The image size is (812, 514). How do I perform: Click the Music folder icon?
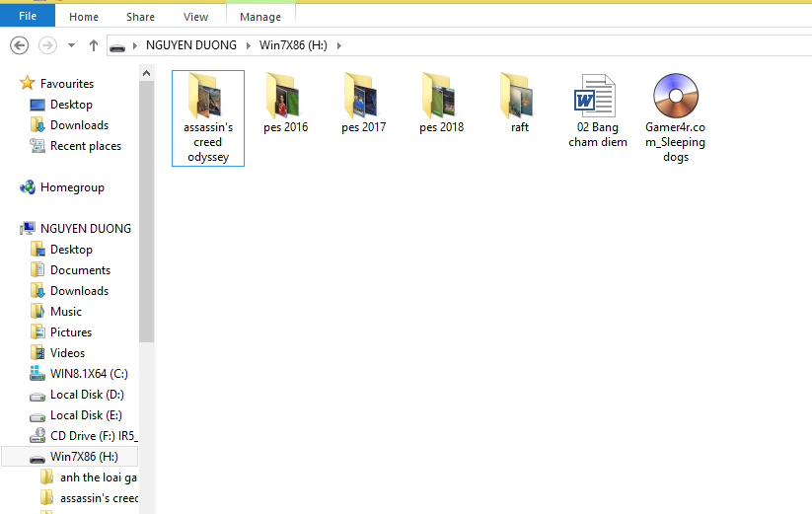pos(37,311)
